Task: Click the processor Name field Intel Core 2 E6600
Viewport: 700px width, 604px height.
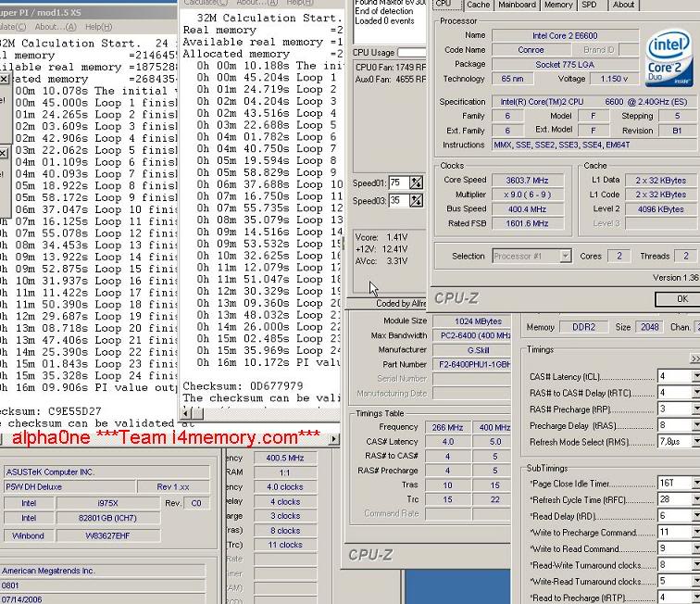Action: point(565,35)
